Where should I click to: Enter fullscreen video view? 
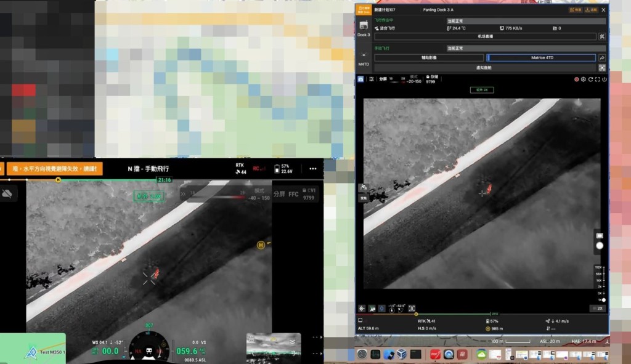point(597,79)
